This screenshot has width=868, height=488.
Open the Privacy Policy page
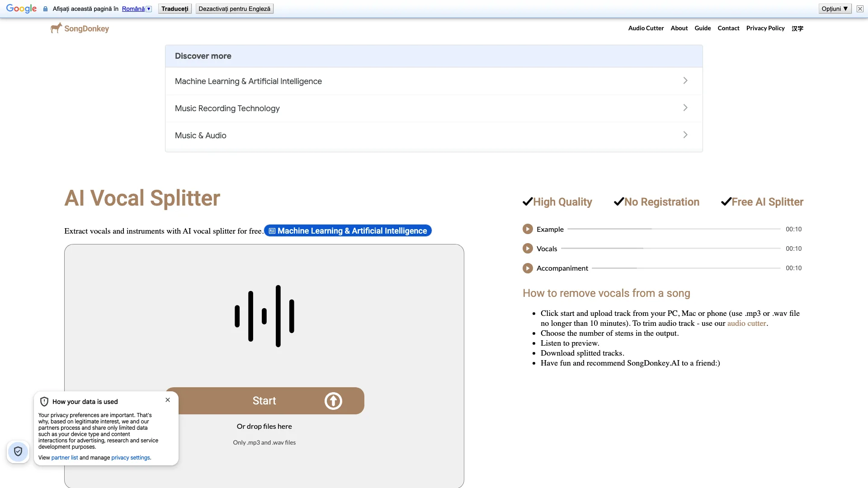coord(765,28)
